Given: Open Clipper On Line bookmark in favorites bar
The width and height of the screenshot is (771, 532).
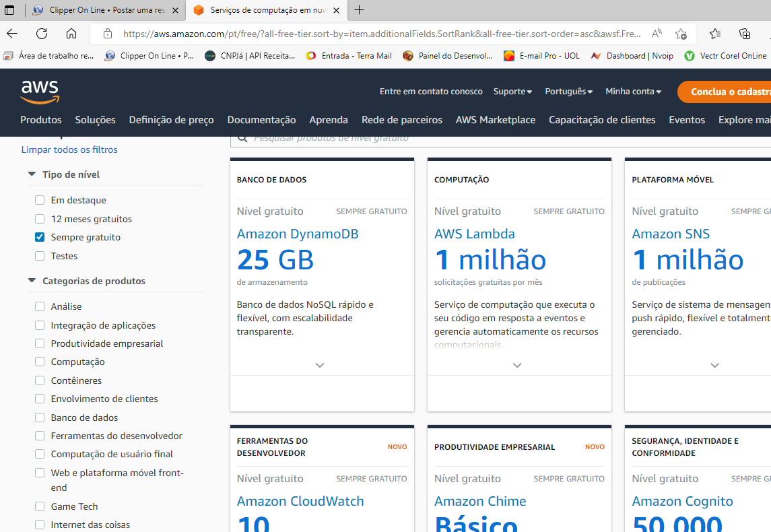Looking at the screenshot, I should coord(149,56).
